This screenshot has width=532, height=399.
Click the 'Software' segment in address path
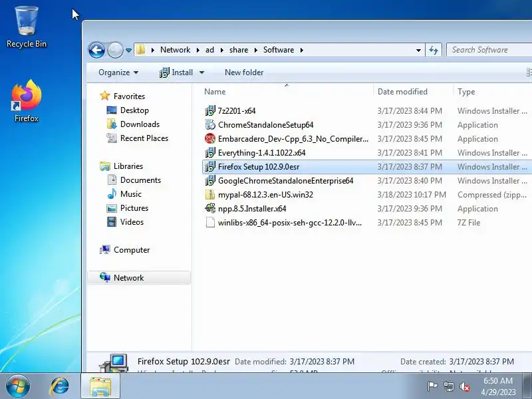(x=279, y=50)
